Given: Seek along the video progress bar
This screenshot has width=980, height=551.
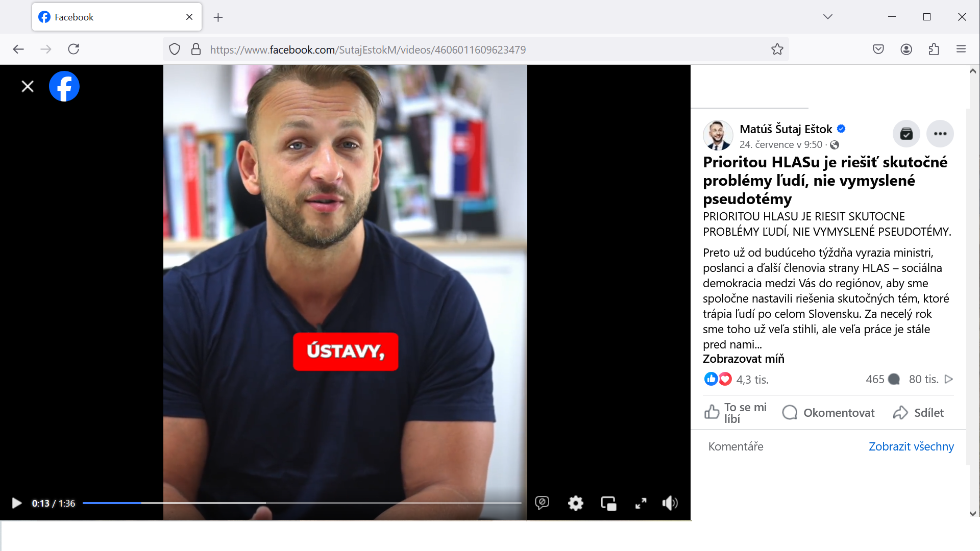Looking at the screenshot, I should pos(302,503).
